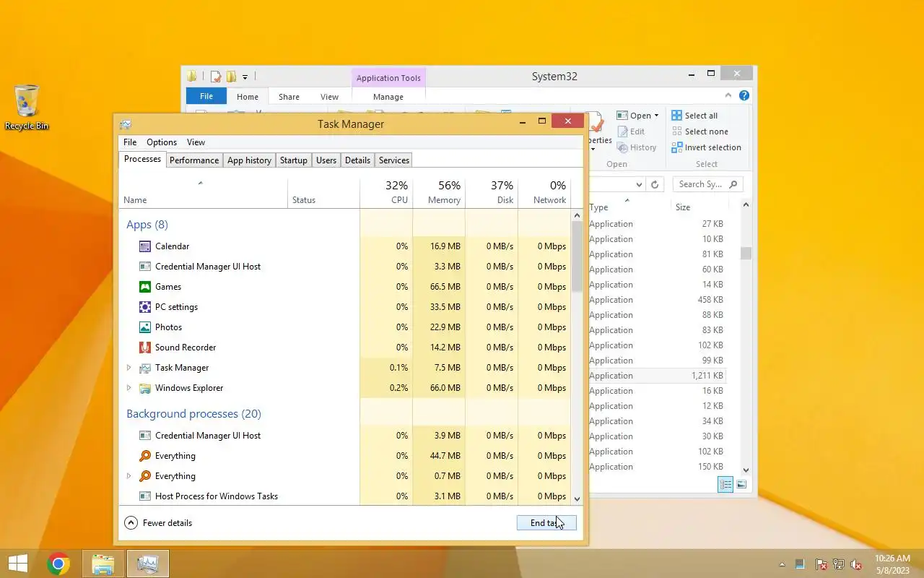Screen dimensions: 924x578
Task: Click the first Everything search icon
Action: 145,456
